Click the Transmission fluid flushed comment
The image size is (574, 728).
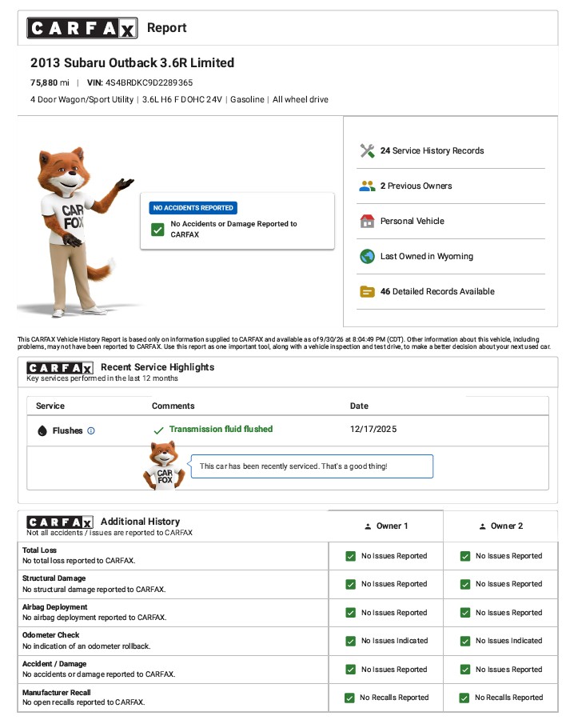[x=221, y=430]
